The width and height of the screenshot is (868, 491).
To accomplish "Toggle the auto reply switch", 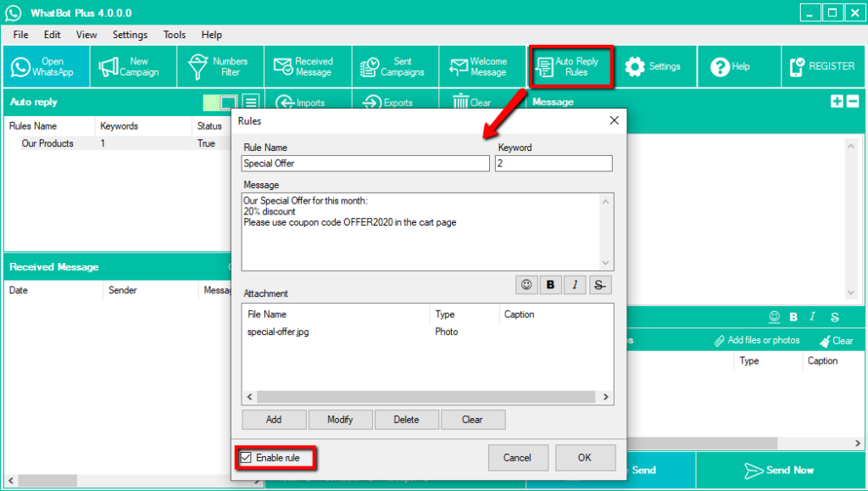I will click(220, 103).
